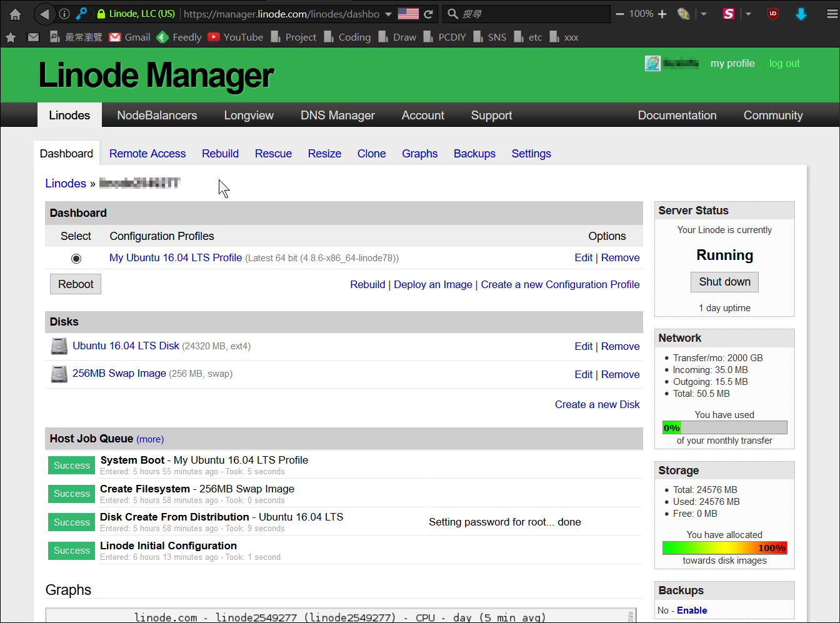This screenshot has height=623, width=840.
Task: Click the 256MB Swap Image drive icon
Action: (x=59, y=374)
